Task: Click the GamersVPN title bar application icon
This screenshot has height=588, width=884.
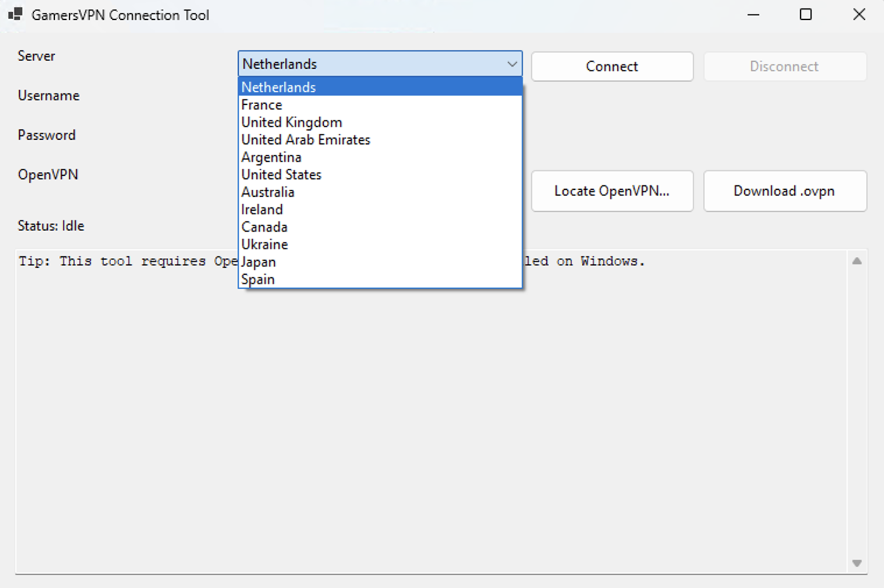Action: 15,15
